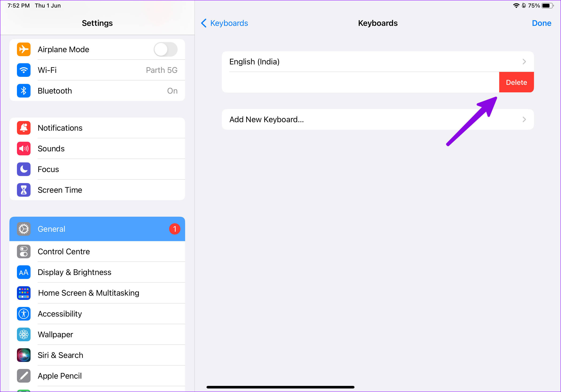Image resolution: width=561 pixels, height=392 pixels.
Task: Open Add New Keyboard chevron
Action: pos(524,120)
